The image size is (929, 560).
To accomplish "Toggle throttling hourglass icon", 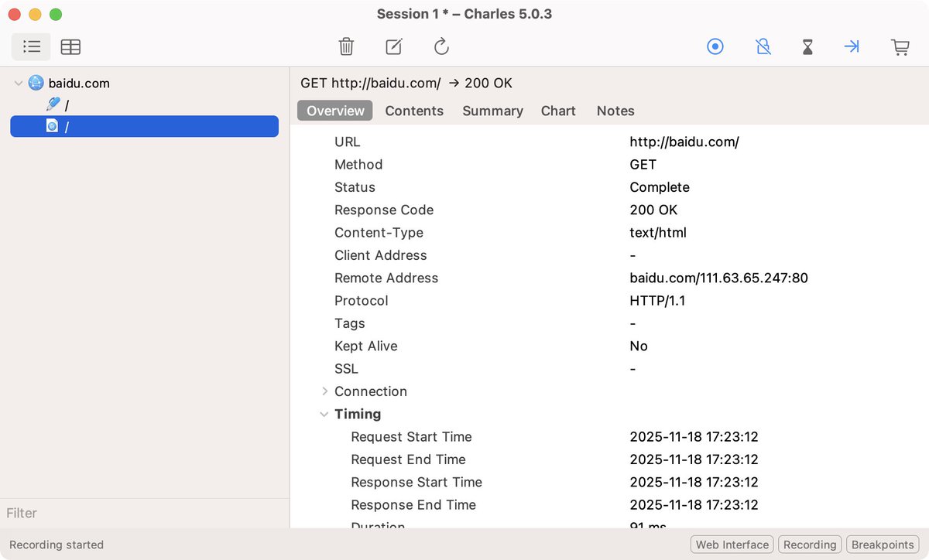I will (807, 47).
